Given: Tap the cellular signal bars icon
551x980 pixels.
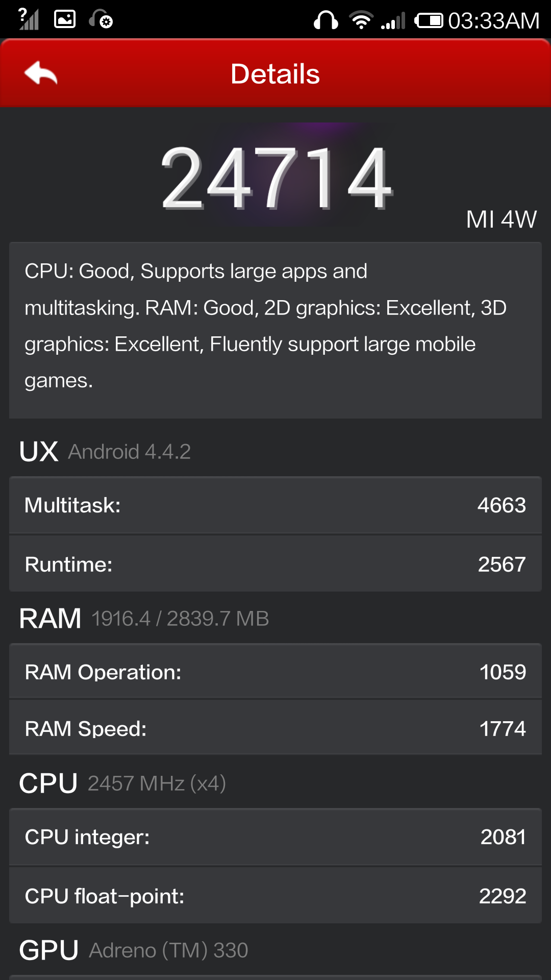Looking at the screenshot, I should [x=393, y=21].
